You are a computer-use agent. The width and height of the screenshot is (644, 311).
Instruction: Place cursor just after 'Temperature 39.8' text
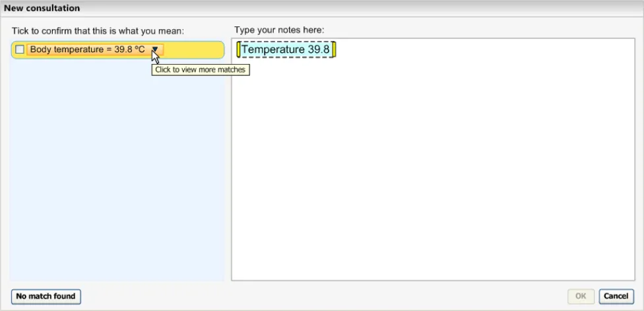pyautogui.click(x=331, y=50)
